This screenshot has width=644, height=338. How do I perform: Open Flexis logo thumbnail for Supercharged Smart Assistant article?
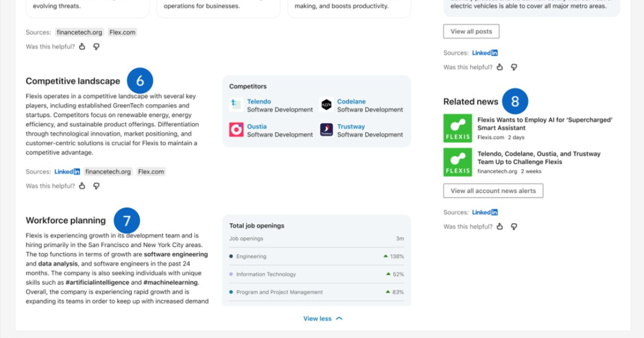point(458,128)
